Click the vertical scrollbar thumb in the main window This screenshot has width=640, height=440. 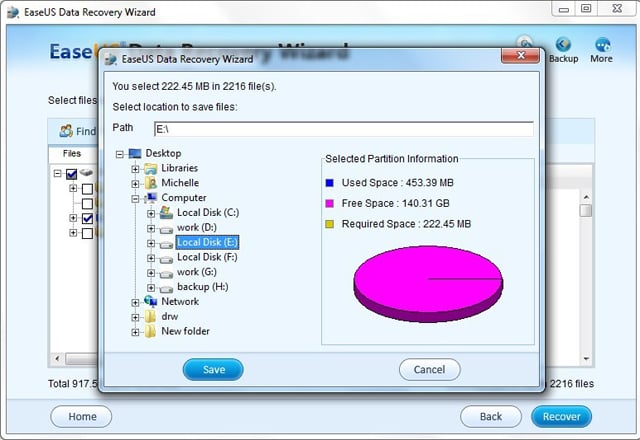click(586, 211)
